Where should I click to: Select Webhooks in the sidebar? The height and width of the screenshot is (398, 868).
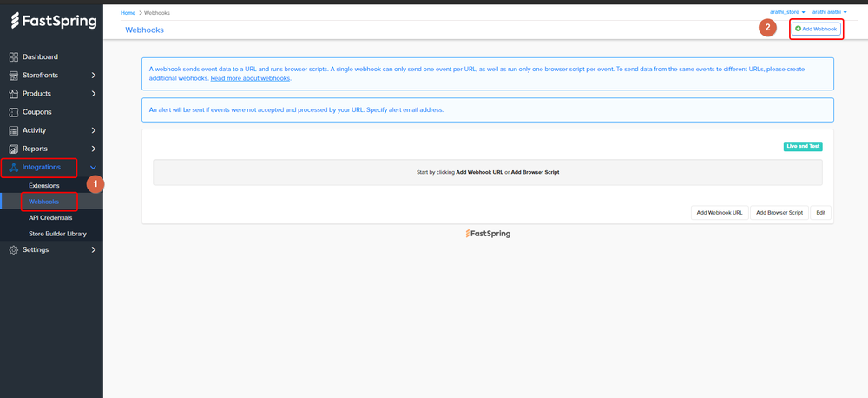[43, 202]
